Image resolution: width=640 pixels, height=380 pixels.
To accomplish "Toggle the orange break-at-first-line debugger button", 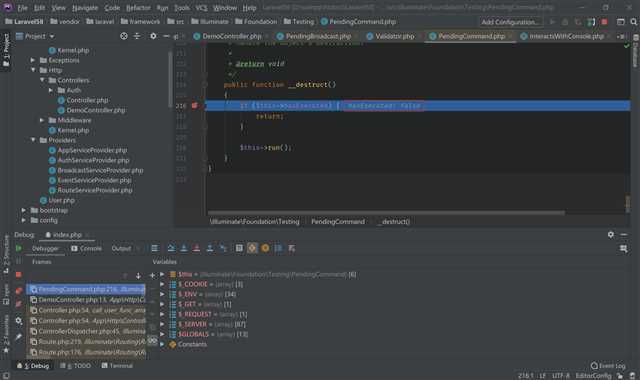I will tap(252, 248).
